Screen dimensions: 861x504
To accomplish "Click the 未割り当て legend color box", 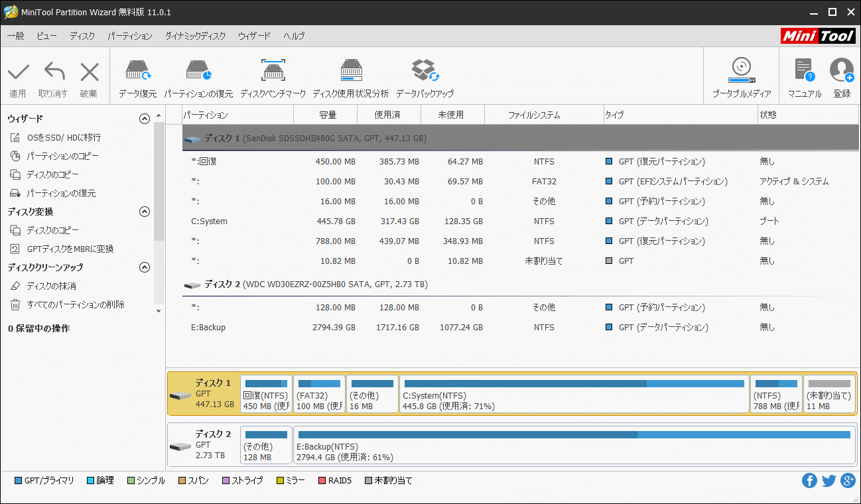I will point(368,480).
